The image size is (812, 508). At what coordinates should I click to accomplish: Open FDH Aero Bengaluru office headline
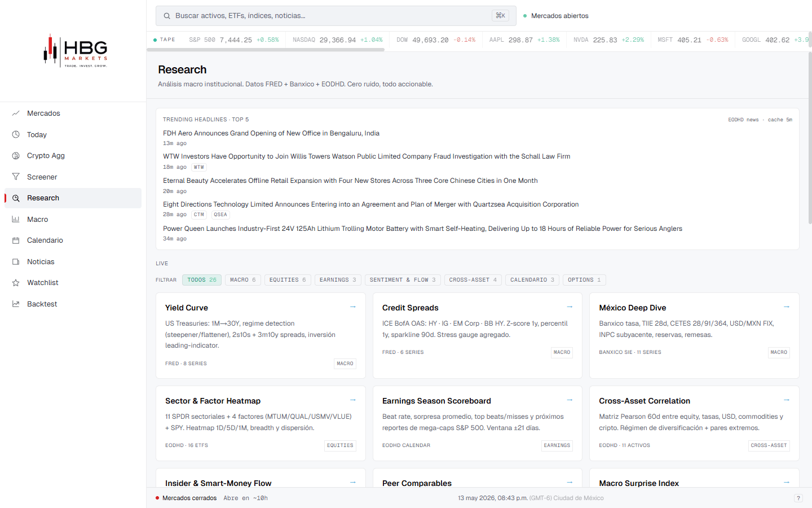point(271,133)
